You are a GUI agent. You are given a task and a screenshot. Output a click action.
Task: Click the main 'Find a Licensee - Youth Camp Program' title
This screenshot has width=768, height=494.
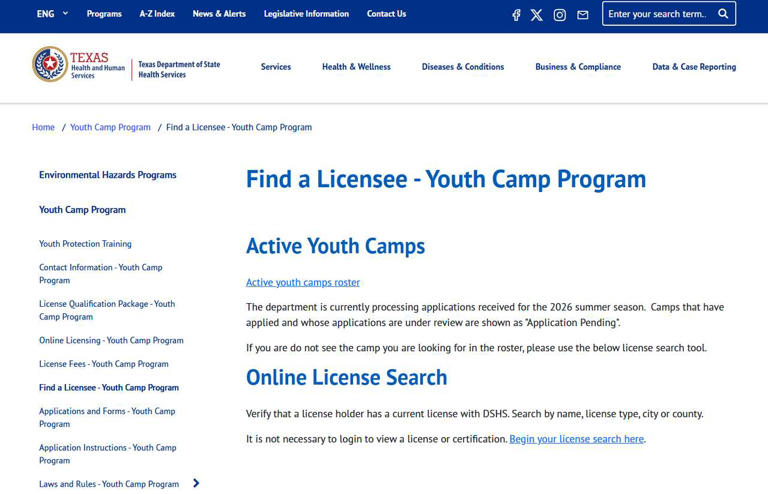click(x=446, y=179)
